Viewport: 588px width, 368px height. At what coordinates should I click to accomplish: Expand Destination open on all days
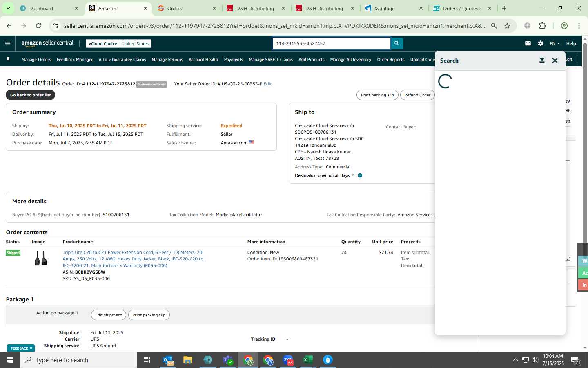tap(325, 175)
